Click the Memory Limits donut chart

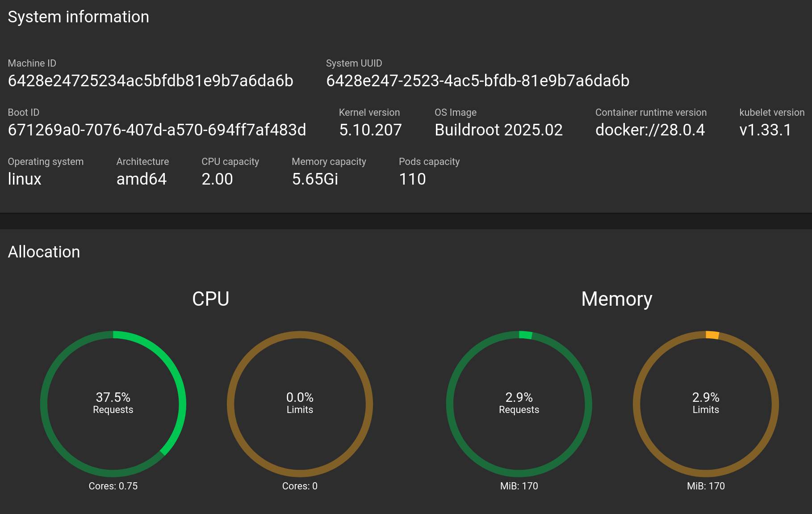tap(706, 403)
